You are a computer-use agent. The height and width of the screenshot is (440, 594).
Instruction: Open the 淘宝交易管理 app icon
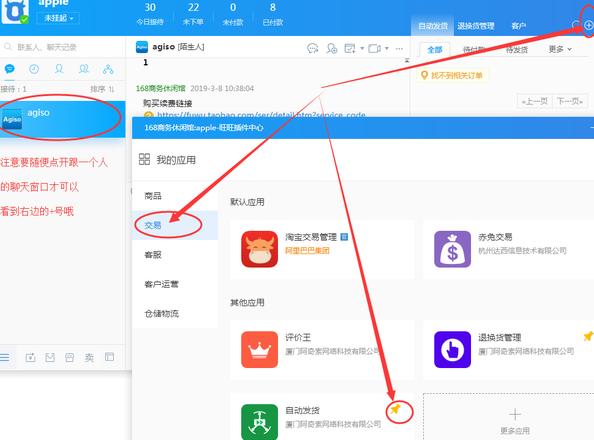coord(259,249)
